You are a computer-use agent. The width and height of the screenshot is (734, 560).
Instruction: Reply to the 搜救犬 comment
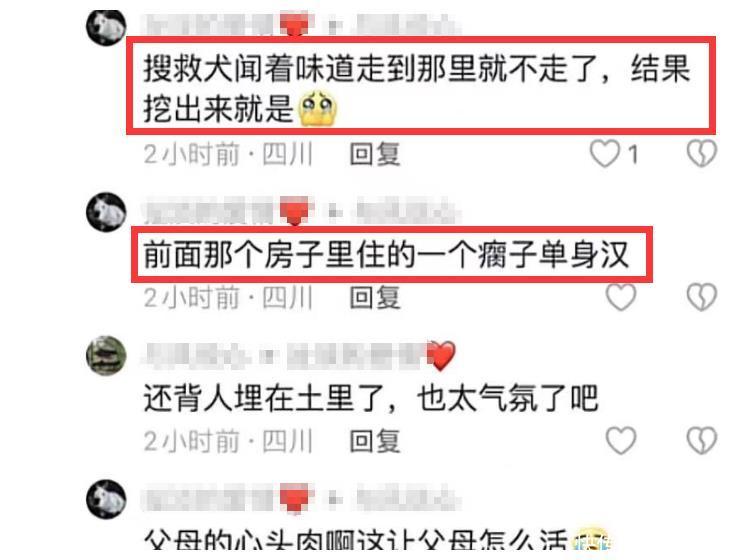pos(375,154)
